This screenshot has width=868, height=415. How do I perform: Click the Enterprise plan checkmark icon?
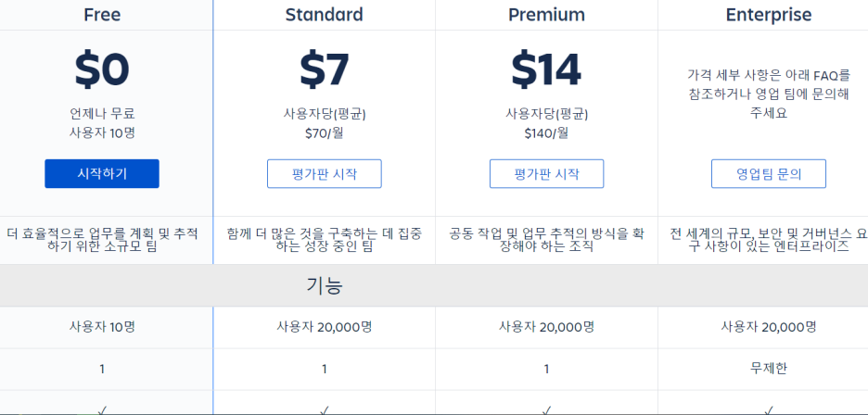point(769,410)
